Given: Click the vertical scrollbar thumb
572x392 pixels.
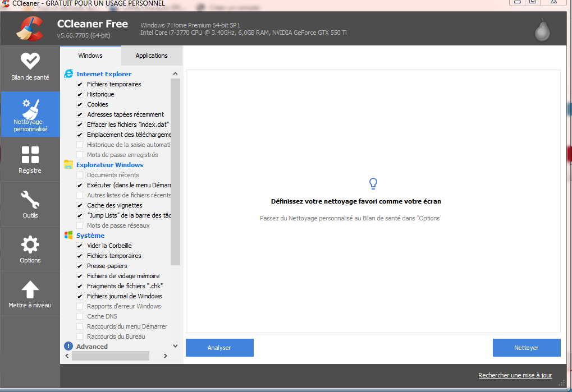Looking at the screenshot, I should pyautogui.click(x=176, y=172).
